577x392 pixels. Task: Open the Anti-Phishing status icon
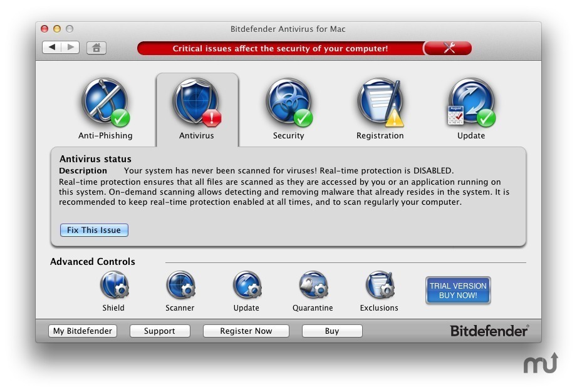pyautogui.click(x=105, y=103)
